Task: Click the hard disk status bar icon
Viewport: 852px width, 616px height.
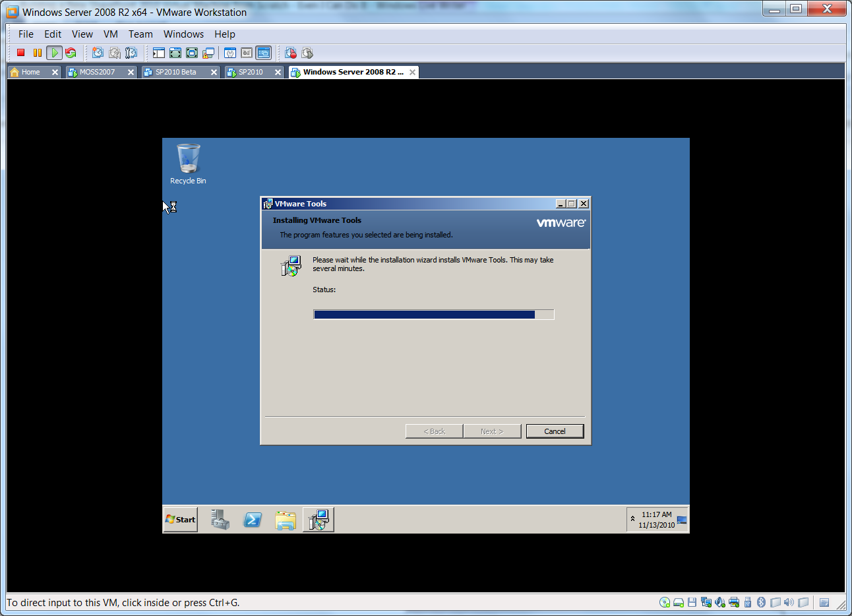Action: click(679, 602)
